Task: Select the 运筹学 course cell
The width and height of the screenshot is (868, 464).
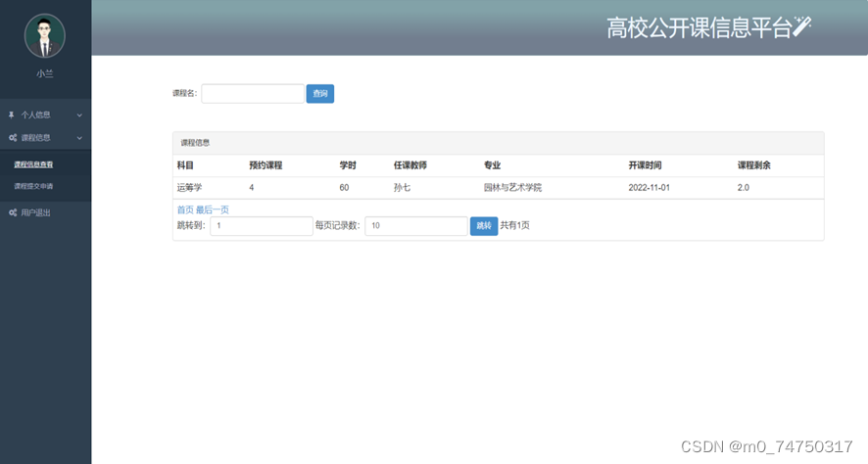Action: (x=189, y=188)
